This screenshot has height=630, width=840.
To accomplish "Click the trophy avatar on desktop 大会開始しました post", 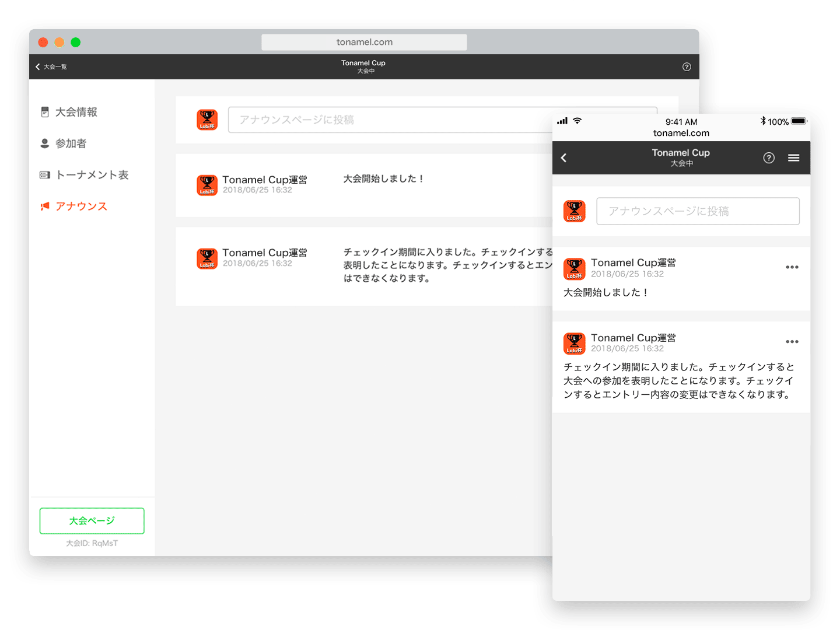I will pyautogui.click(x=207, y=185).
